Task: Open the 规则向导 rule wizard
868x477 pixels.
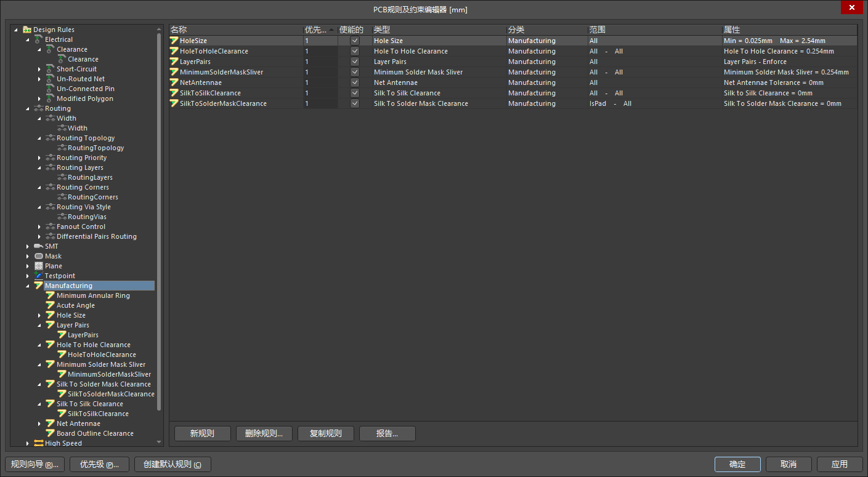Action: tap(34, 464)
